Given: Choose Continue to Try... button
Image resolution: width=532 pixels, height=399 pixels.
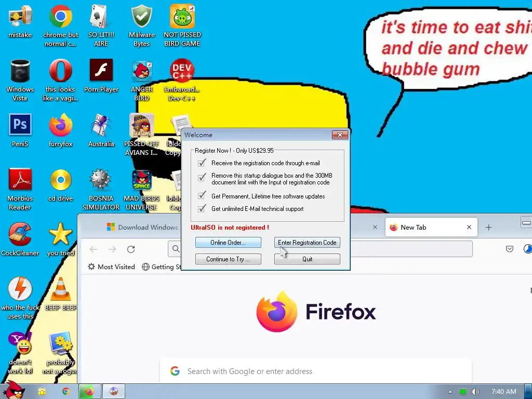Looking at the screenshot, I should (228, 259).
